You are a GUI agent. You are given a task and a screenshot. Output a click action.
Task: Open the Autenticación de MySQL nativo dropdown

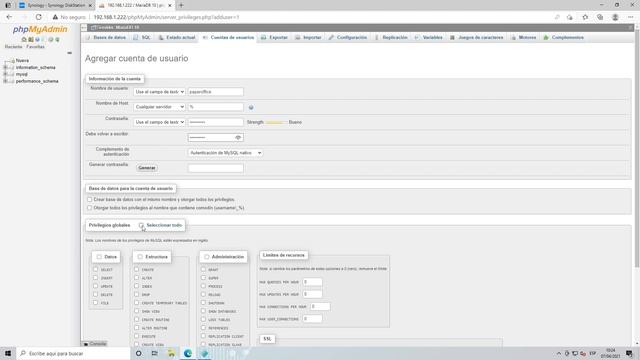225,153
